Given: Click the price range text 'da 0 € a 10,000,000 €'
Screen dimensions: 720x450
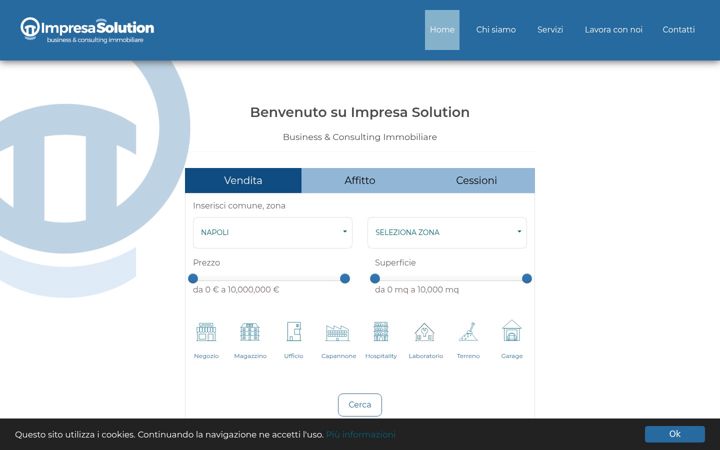Looking at the screenshot, I should pos(236,290).
